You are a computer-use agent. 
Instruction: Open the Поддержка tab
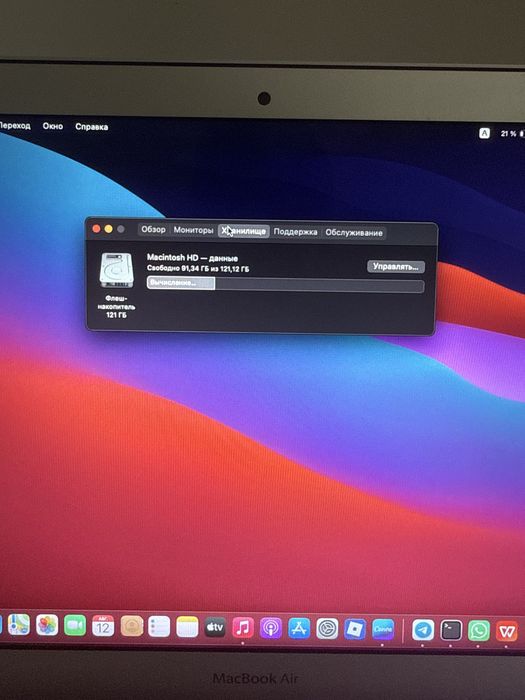(x=296, y=232)
